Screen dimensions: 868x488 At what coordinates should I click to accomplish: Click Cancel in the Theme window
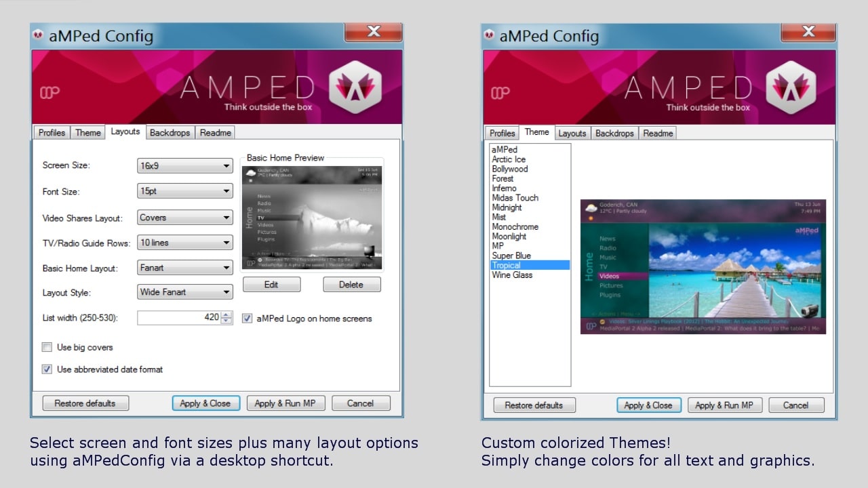[796, 405]
